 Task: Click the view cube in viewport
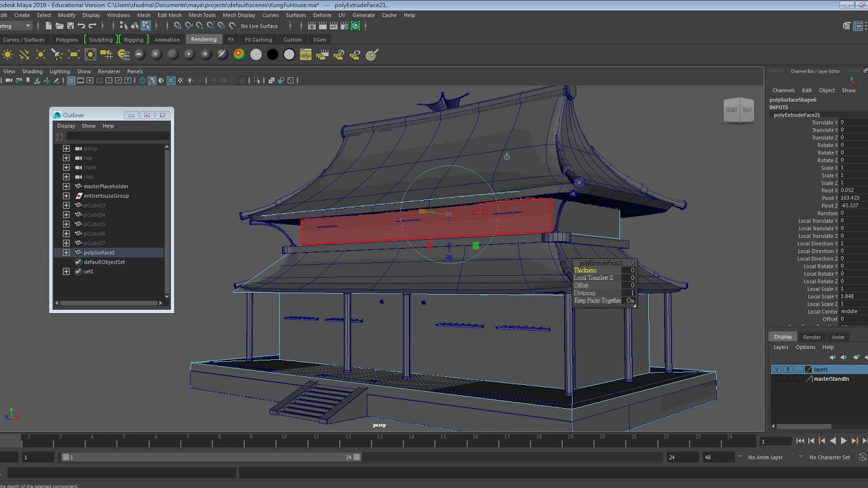pos(738,110)
